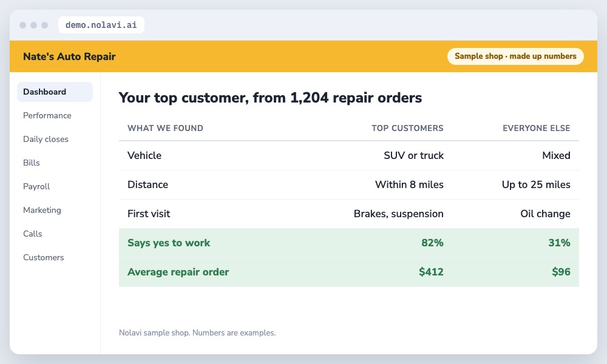The image size is (607, 364).
Task: Click the Brakes, suspension cell
Action: [x=398, y=214]
